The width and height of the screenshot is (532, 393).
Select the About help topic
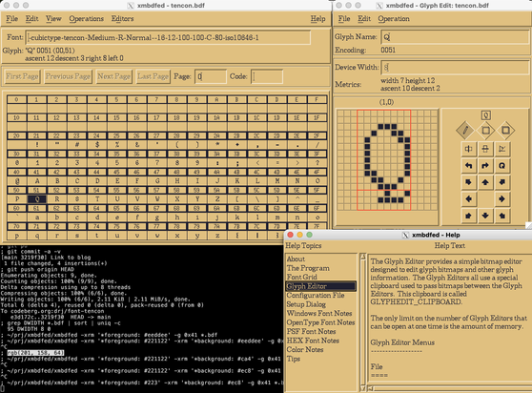tap(296, 259)
